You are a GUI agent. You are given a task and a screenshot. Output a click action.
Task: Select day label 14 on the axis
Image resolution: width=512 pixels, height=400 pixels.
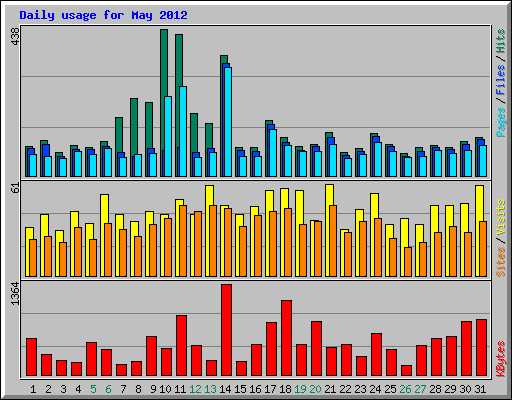(225, 389)
